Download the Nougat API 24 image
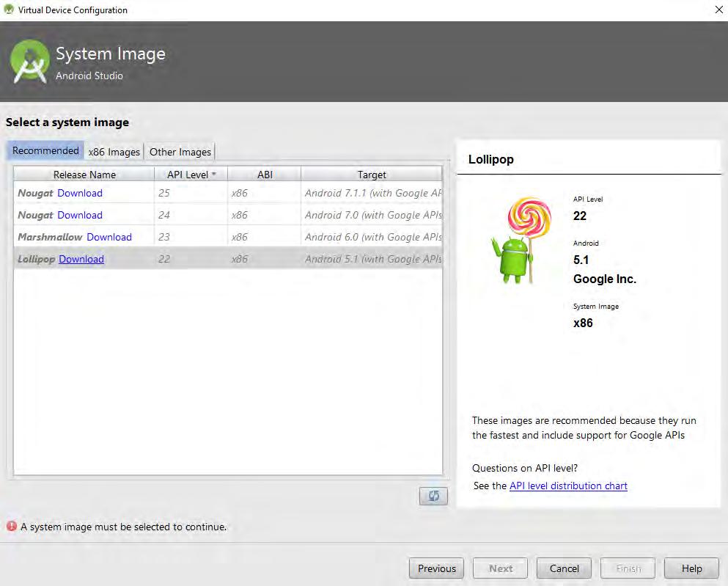This screenshot has width=728, height=586. (x=80, y=215)
